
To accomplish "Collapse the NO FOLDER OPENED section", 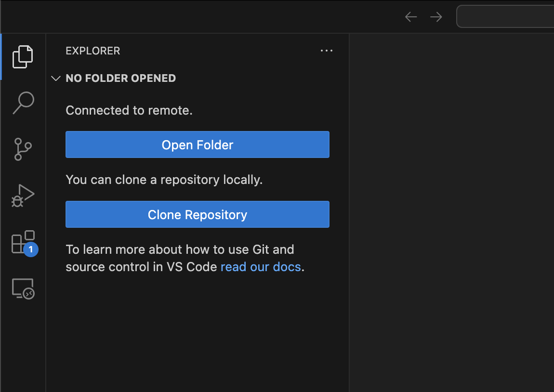I will pos(56,78).
